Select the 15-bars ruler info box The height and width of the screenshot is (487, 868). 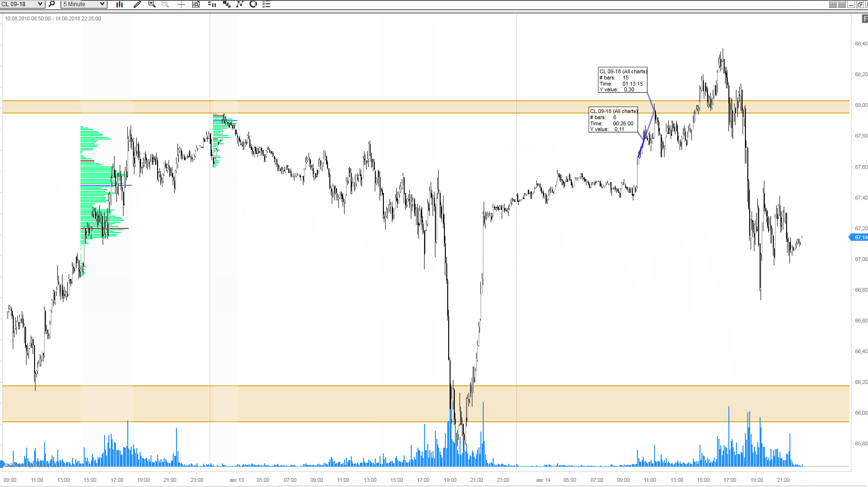click(x=622, y=80)
